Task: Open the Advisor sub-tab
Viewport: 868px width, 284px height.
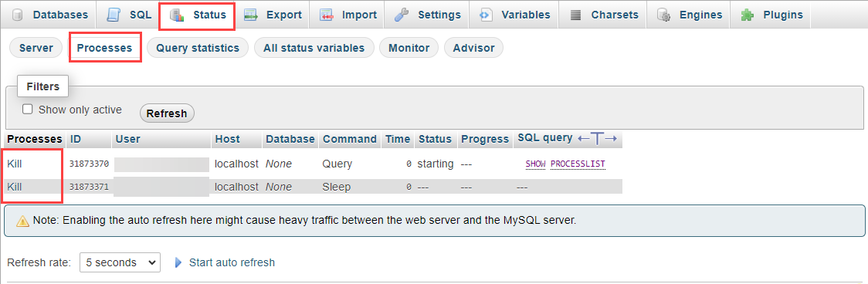Action: (474, 48)
